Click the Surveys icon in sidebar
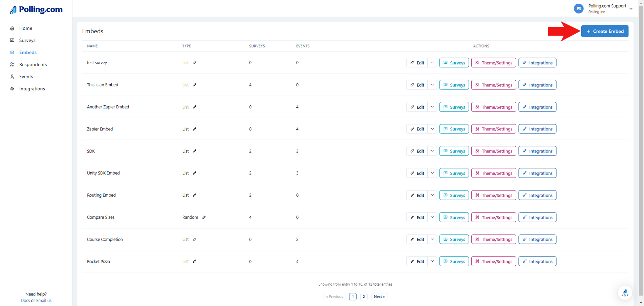 tap(12, 40)
